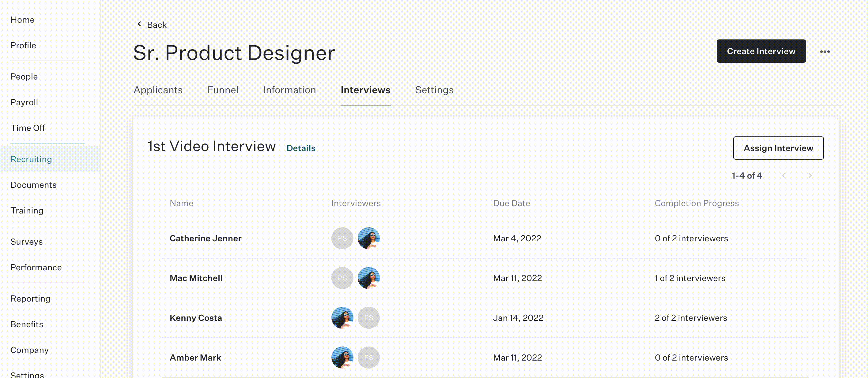
Task: Open Mac Mitchell's interview row
Action: pos(485,278)
